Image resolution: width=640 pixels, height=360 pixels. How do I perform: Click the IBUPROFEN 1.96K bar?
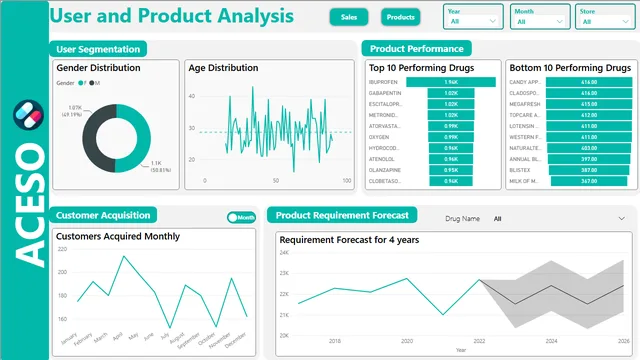click(x=451, y=82)
